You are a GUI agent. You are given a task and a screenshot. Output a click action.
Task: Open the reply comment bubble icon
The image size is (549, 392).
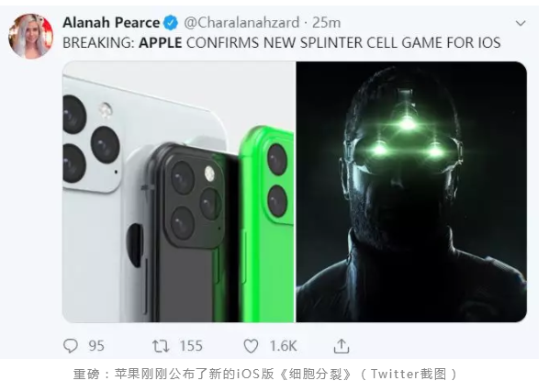[x=71, y=346]
